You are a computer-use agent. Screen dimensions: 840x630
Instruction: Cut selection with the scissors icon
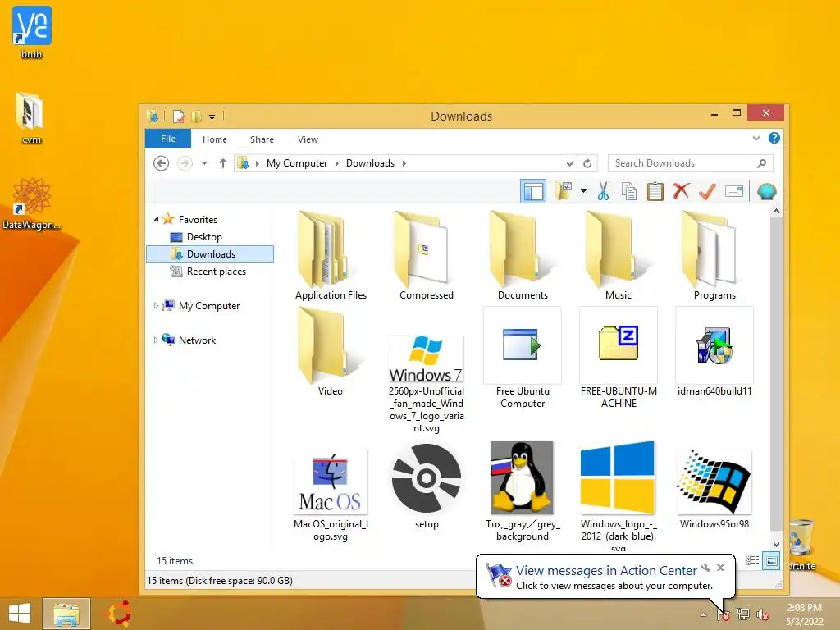(603, 191)
